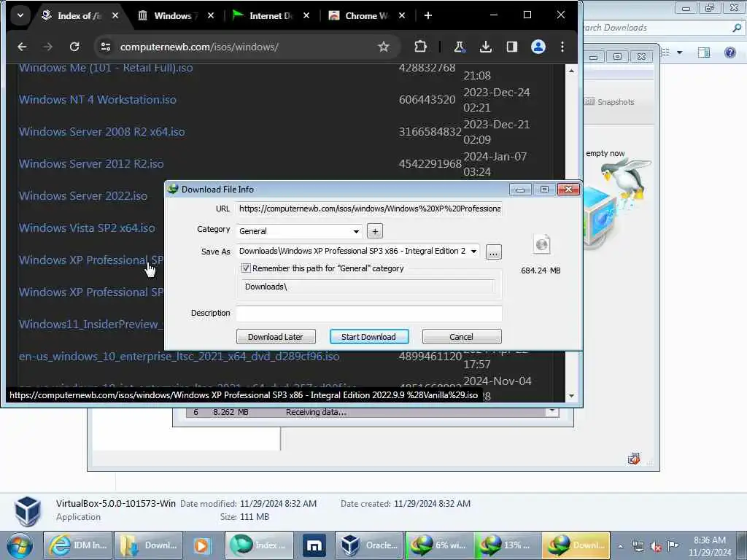Screen dimensions: 747x560
Task: Open media player taskbar icon
Action: 201,545
